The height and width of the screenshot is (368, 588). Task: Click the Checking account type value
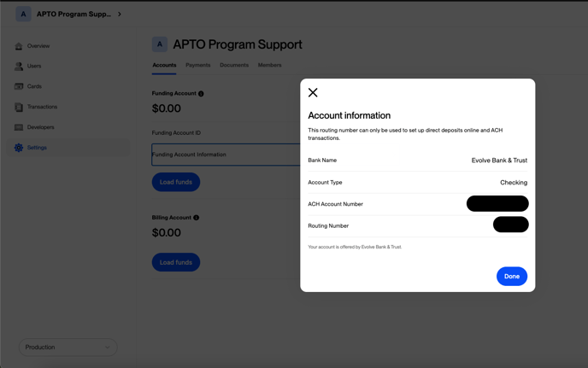[x=514, y=183]
